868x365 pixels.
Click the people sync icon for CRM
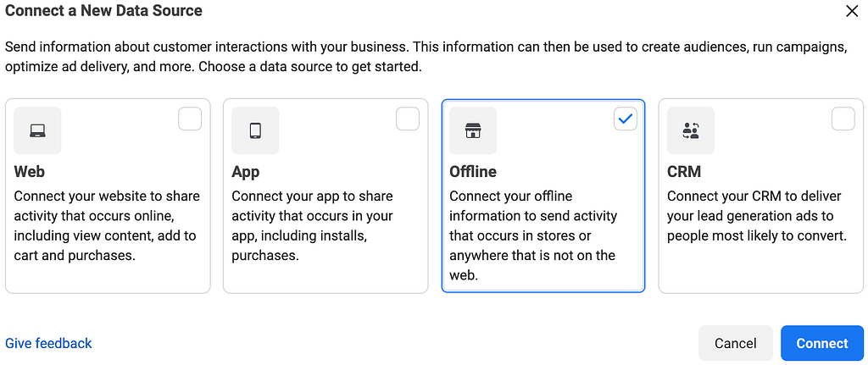691,130
